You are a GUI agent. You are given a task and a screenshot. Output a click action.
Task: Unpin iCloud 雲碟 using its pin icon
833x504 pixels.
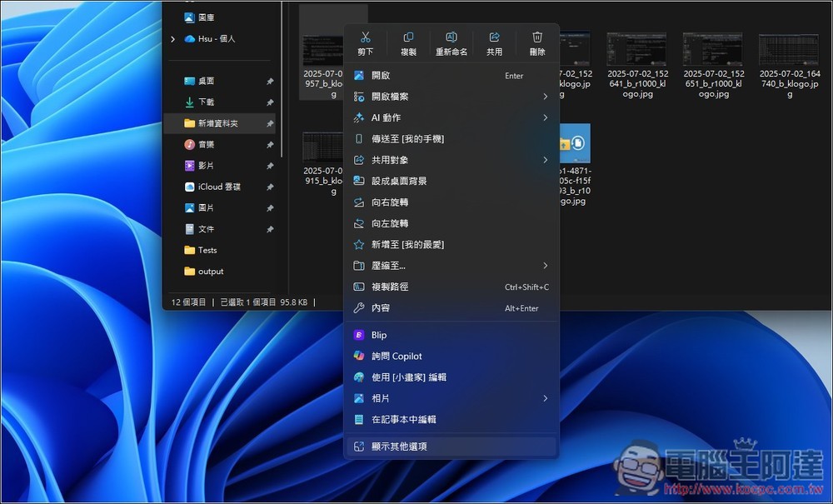[270, 187]
